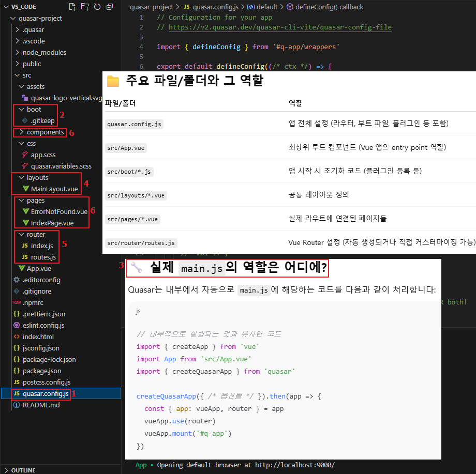This screenshot has width=476, height=474.
Task: Open package.json file
Action: 42,371
